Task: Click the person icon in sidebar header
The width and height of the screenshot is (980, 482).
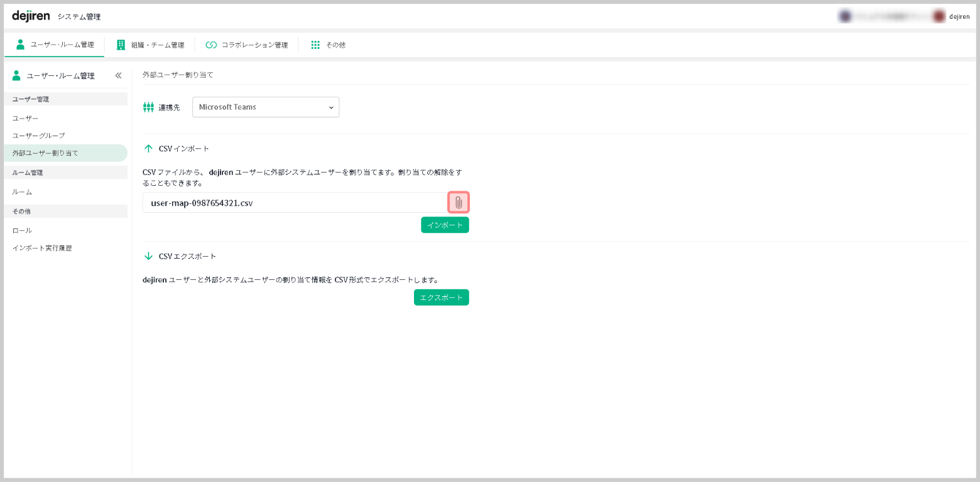Action: [x=16, y=75]
